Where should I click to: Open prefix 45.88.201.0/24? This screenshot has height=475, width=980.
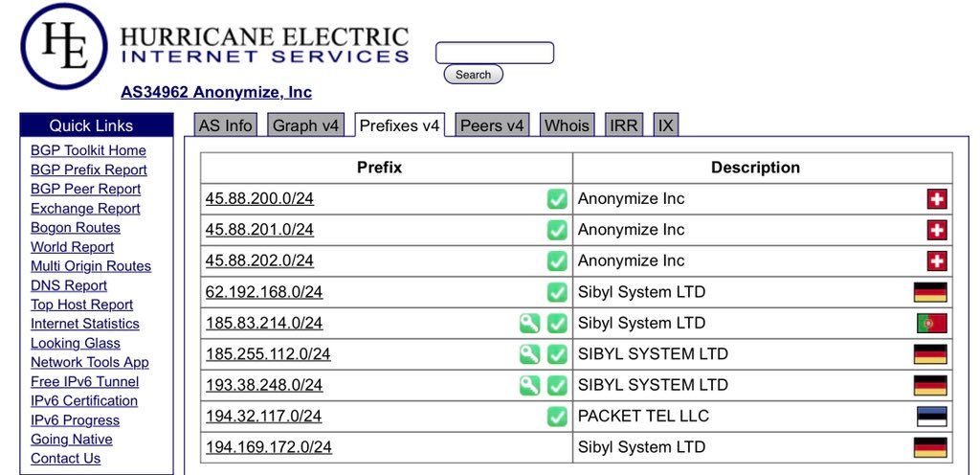click(259, 230)
